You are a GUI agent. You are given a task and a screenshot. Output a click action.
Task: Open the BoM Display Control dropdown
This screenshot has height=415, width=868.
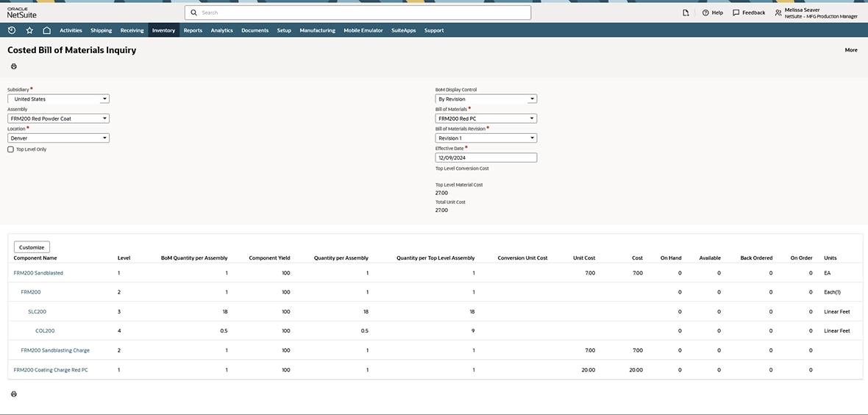(532, 99)
